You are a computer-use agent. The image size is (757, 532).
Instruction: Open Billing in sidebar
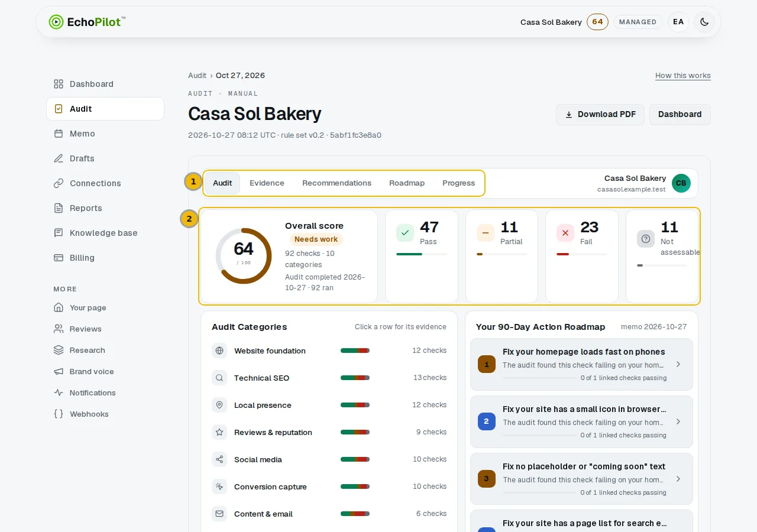[105, 258]
